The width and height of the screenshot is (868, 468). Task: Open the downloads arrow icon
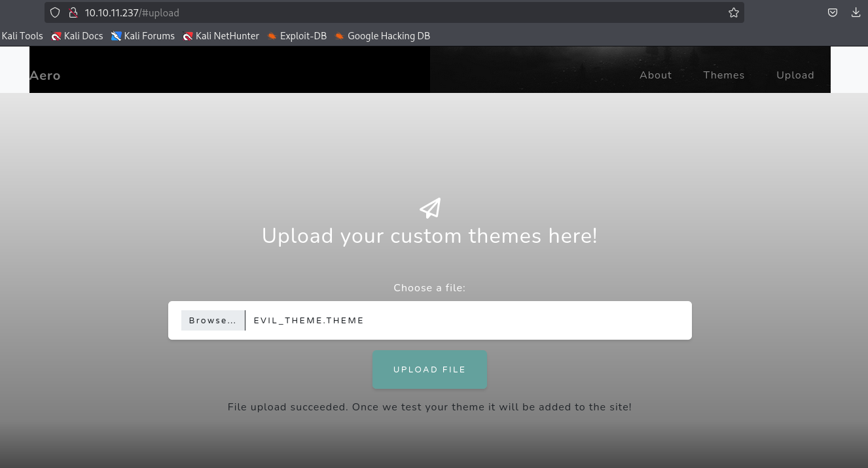click(x=856, y=12)
